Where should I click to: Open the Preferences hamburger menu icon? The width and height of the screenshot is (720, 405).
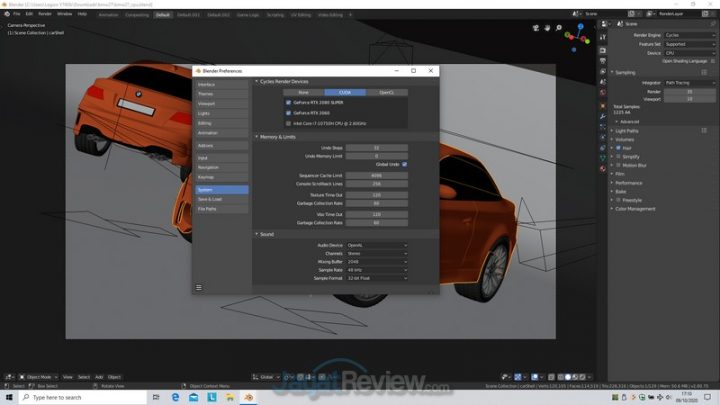[199, 287]
